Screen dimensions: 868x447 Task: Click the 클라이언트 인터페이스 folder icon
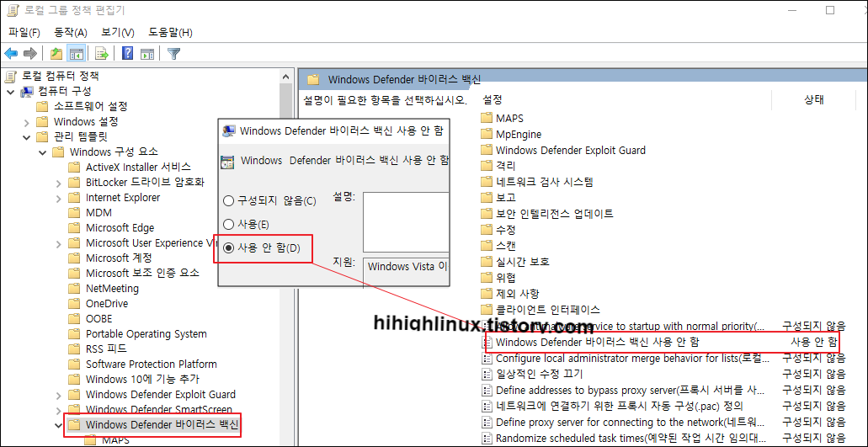[487, 309]
